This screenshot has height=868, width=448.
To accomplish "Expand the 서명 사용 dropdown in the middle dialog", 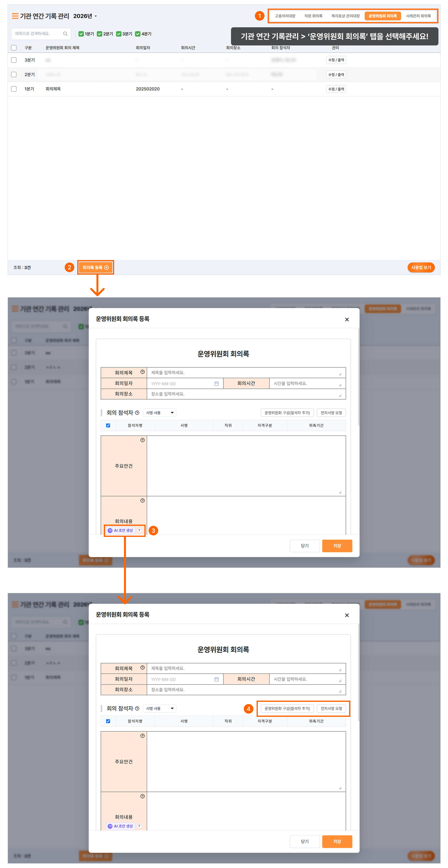I will pyautogui.click(x=160, y=413).
